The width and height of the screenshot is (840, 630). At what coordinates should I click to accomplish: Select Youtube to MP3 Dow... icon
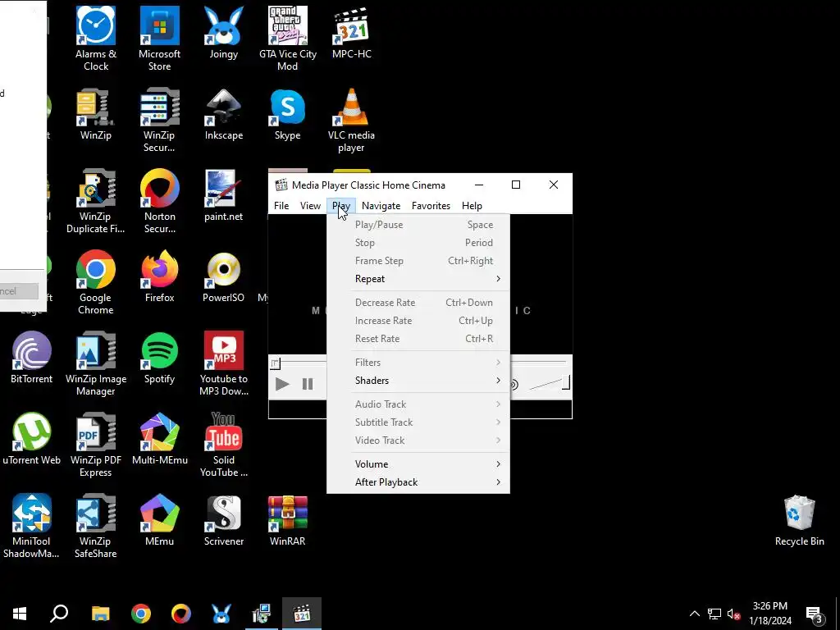[223, 363]
